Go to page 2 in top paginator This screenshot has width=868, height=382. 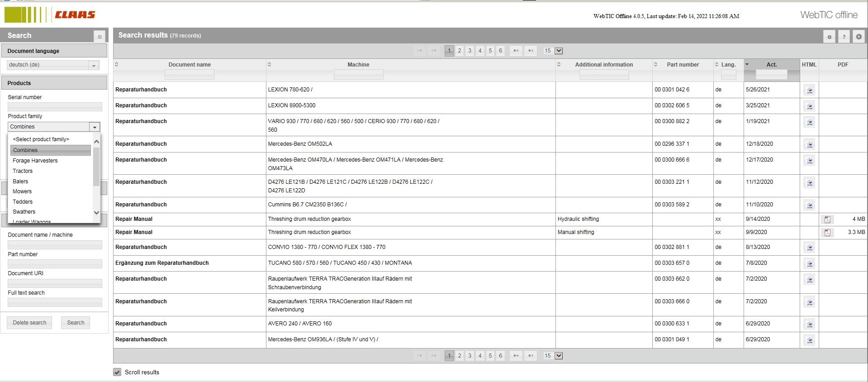[x=460, y=51]
